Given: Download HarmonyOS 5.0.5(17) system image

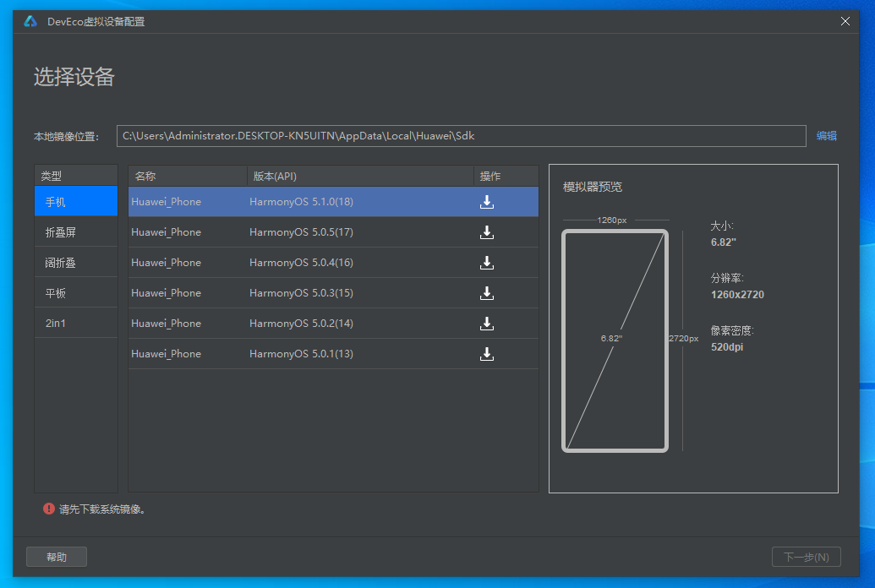Looking at the screenshot, I should (486, 232).
